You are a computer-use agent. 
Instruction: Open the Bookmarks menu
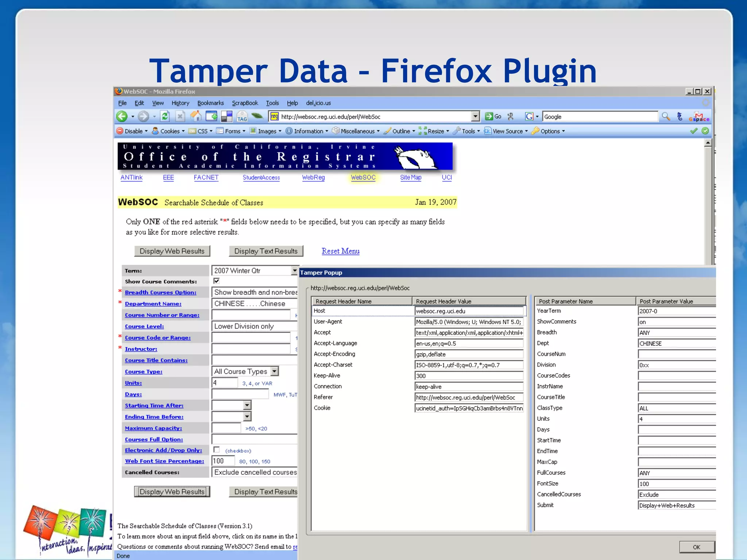pos(210,103)
